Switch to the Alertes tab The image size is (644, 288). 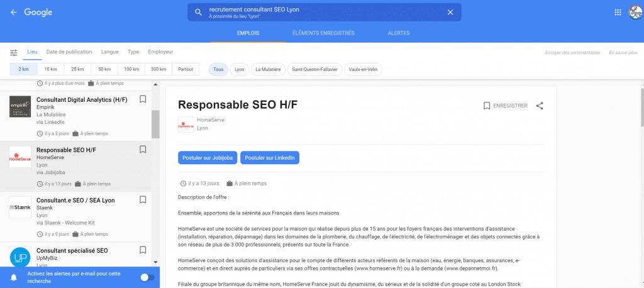(398, 33)
